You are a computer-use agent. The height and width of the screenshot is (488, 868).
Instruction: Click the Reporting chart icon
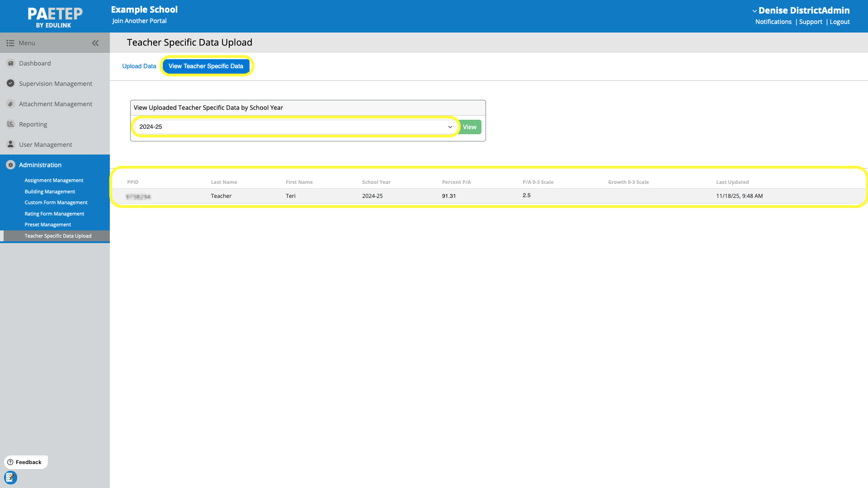pyautogui.click(x=10, y=124)
